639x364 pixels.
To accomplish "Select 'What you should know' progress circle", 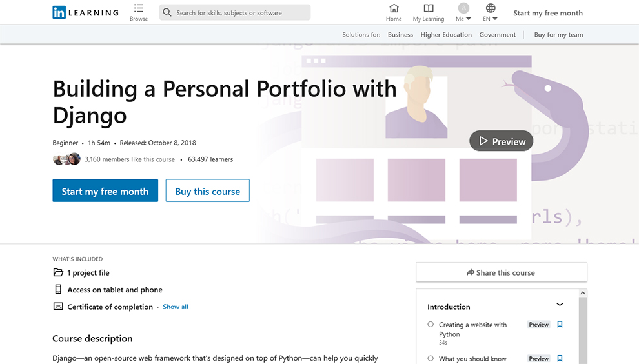I will [431, 358].
